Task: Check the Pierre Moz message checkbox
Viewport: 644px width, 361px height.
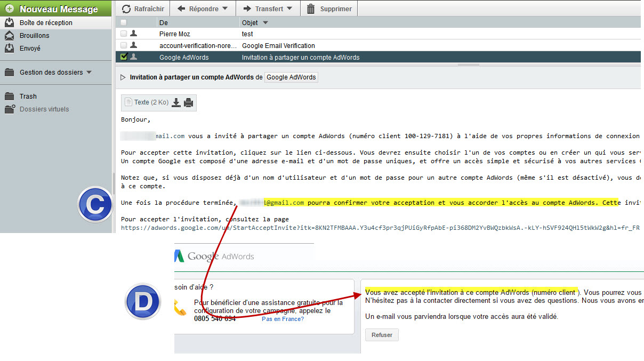Action: pyautogui.click(x=124, y=34)
